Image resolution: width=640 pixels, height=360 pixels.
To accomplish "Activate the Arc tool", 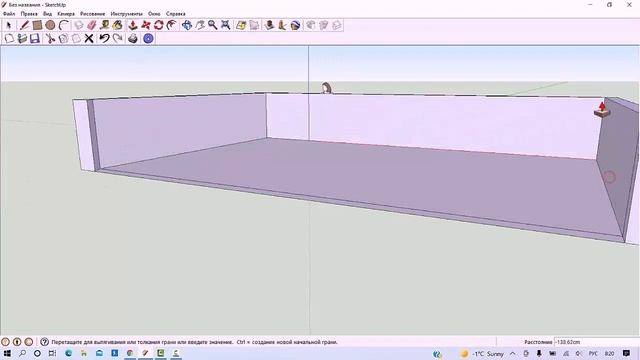I will (x=63, y=25).
